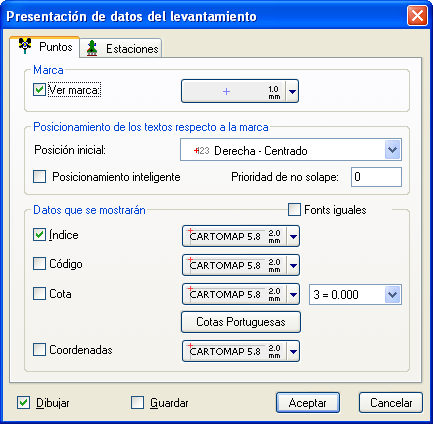Switch to the Puntos tab

click(x=45, y=47)
